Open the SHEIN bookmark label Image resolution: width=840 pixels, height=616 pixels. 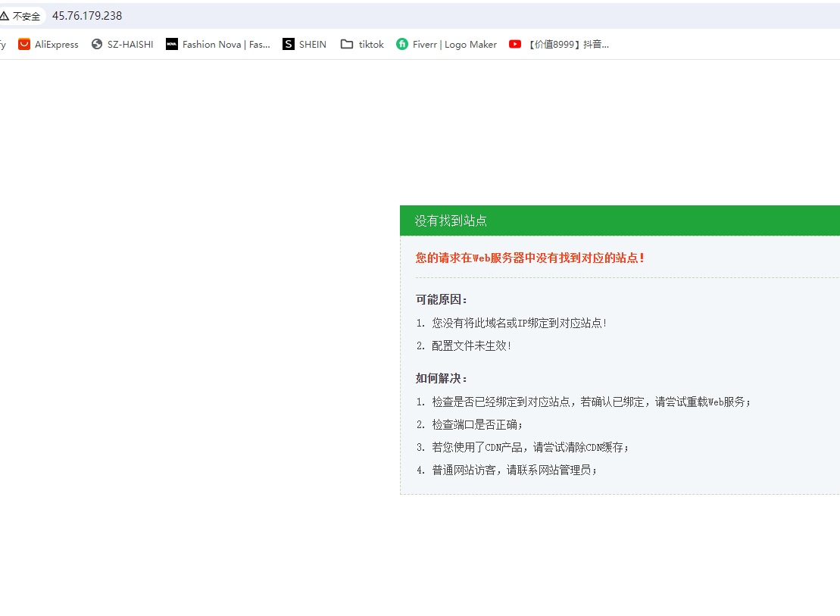[313, 45]
